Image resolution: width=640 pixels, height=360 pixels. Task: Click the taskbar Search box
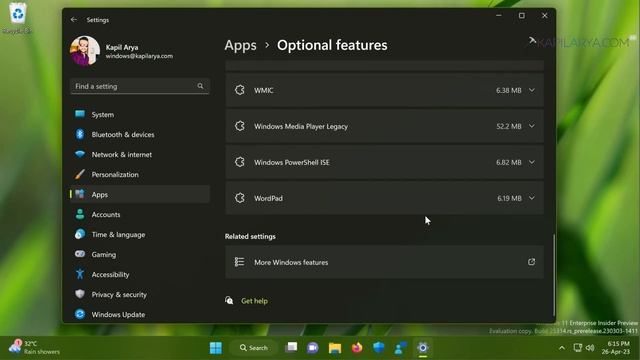tap(254, 348)
